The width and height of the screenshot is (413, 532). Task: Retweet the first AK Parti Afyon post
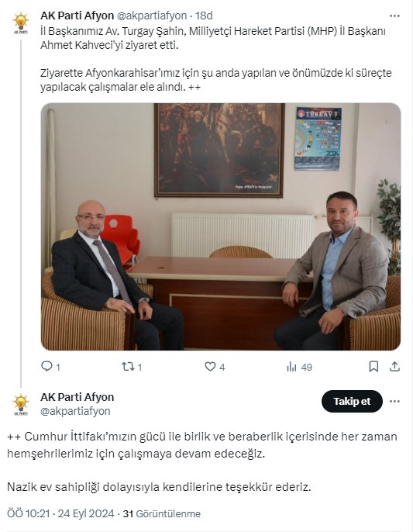[128, 366]
